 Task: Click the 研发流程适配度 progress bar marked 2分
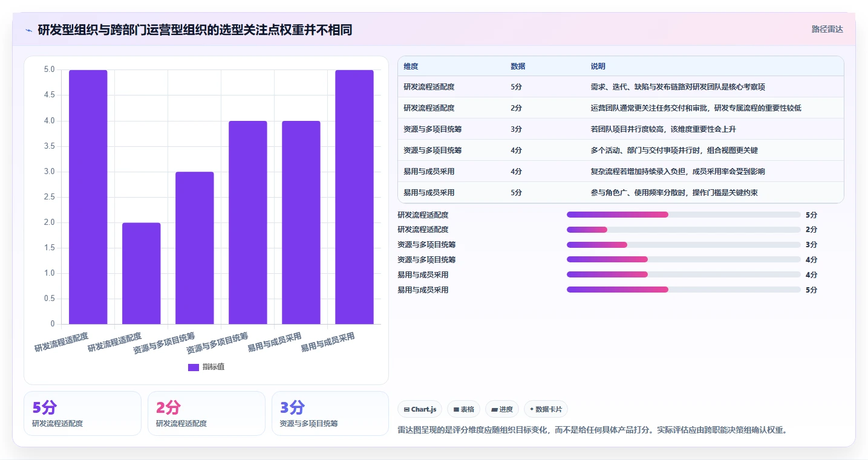pyautogui.click(x=684, y=230)
